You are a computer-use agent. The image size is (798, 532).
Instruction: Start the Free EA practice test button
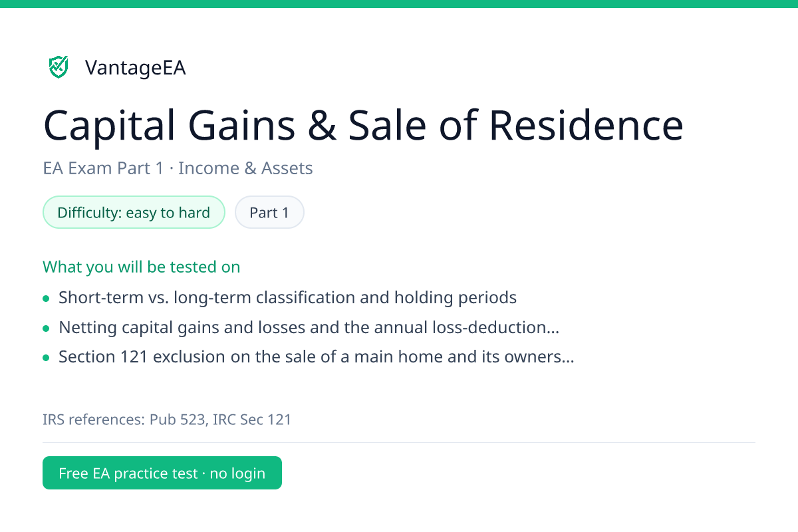(x=162, y=473)
